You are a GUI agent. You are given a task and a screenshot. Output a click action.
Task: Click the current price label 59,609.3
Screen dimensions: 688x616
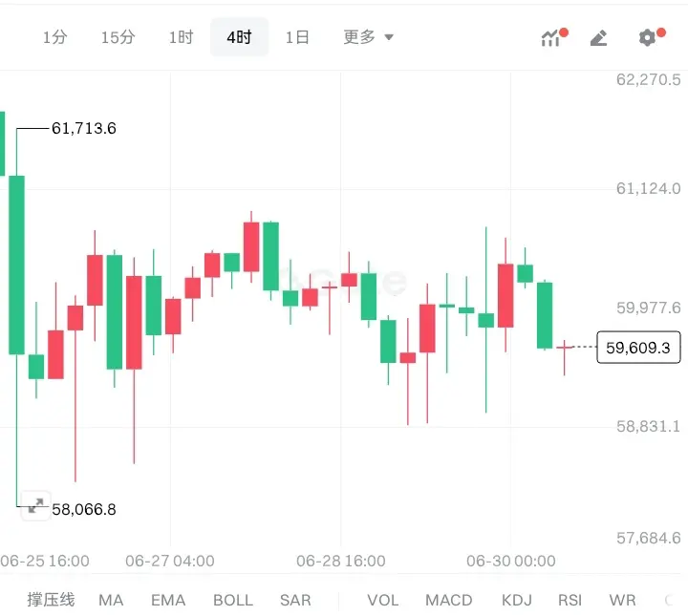(638, 348)
